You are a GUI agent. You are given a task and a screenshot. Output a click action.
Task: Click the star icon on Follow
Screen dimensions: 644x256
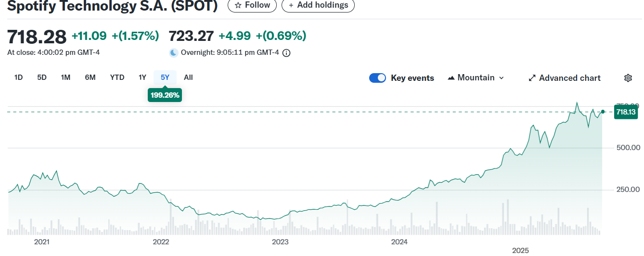[238, 5]
